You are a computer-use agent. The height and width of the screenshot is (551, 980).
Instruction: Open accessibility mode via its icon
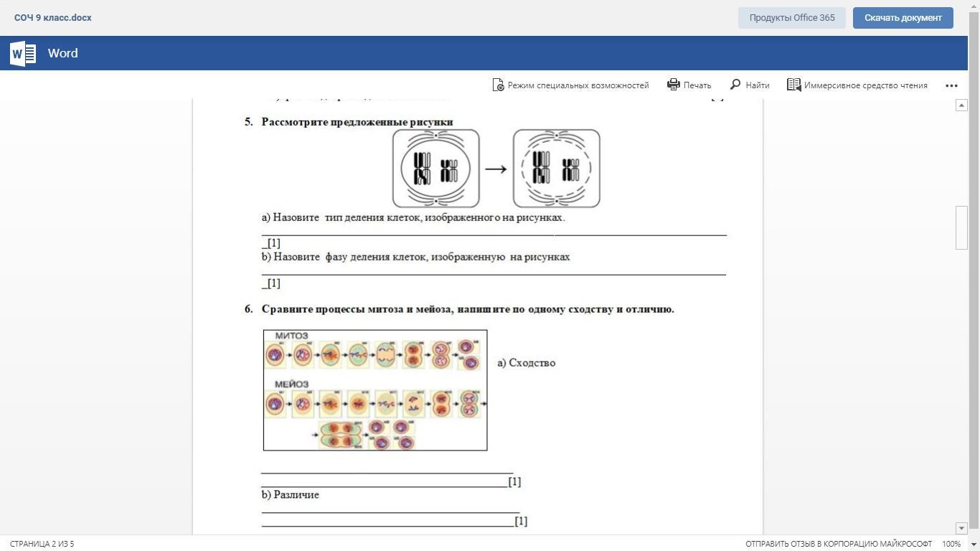click(498, 85)
